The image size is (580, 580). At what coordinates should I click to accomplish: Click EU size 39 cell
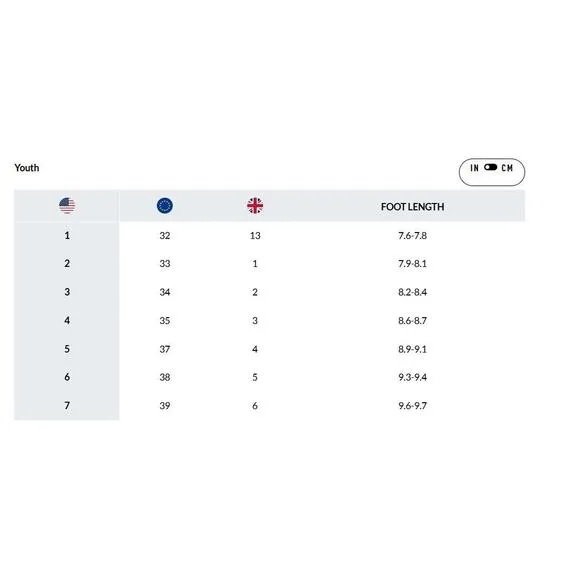[x=165, y=406]
